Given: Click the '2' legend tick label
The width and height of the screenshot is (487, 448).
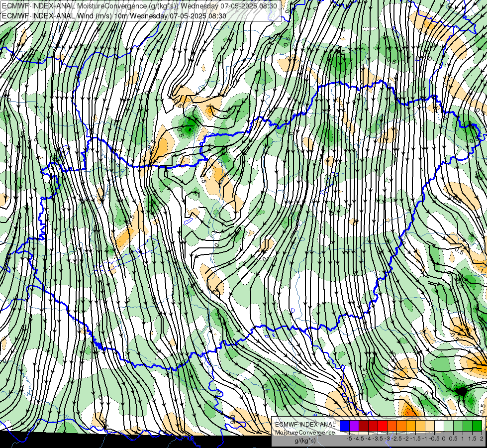Looking at the screenshot, I should tap(482, 439).
